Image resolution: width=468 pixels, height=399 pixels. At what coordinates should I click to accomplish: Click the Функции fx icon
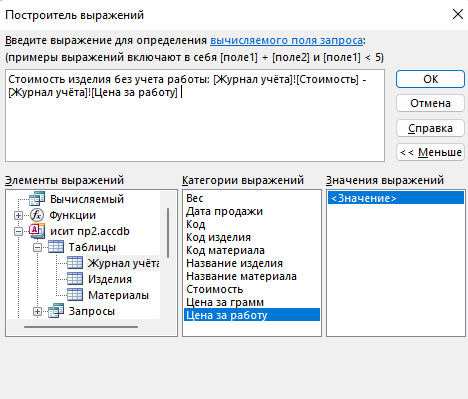[37, 215]
